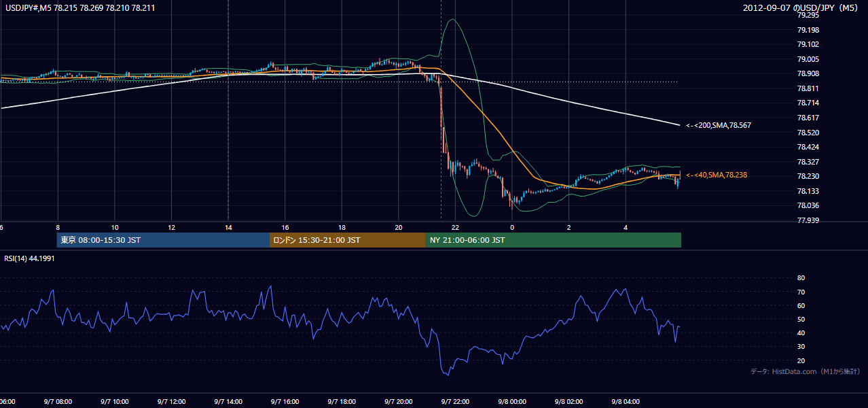Select the ロンドン 15:30-21:00 JST session bar

348,240
